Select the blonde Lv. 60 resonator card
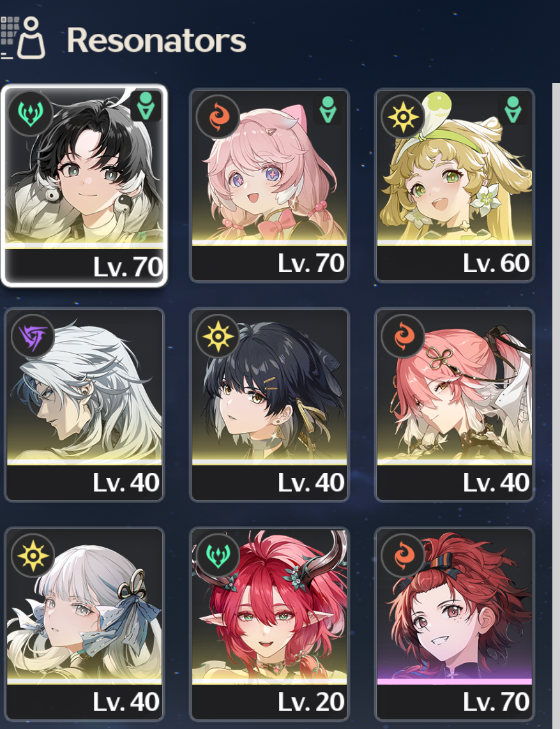560x729 pixels. (455, 185)
